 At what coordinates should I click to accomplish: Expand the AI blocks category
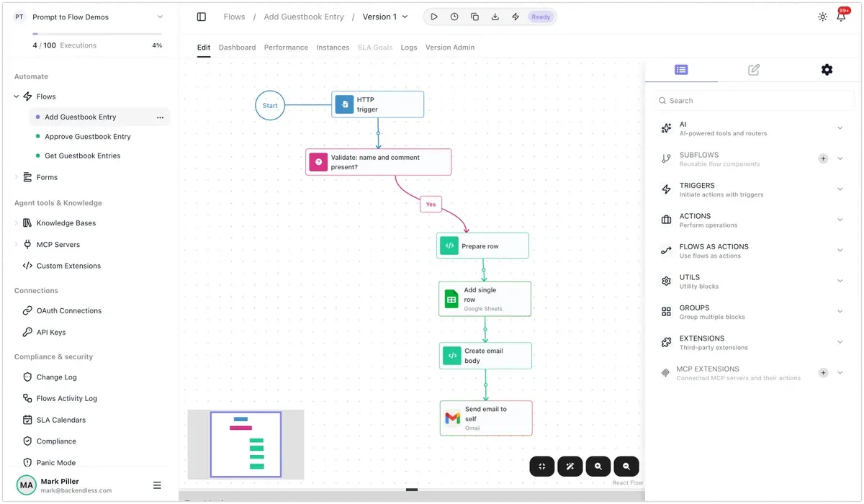(840, 128)
